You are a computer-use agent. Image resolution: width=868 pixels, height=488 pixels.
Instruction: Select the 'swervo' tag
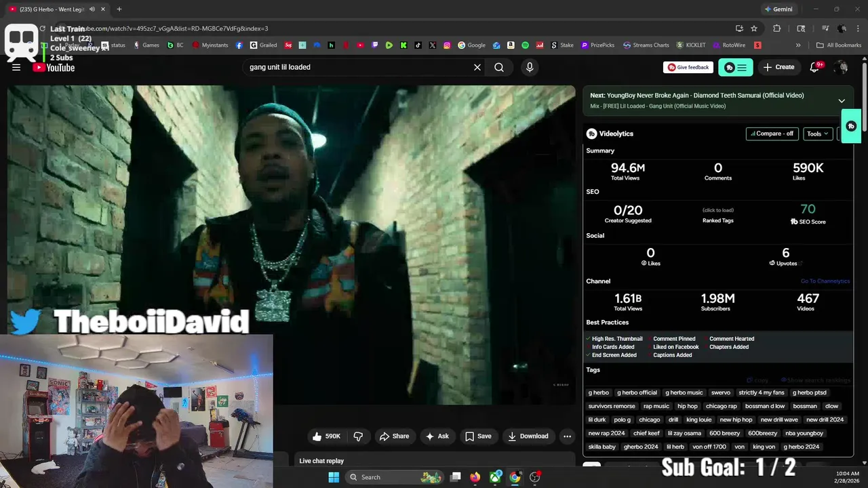pyautogui.click(x=721, y=392)
